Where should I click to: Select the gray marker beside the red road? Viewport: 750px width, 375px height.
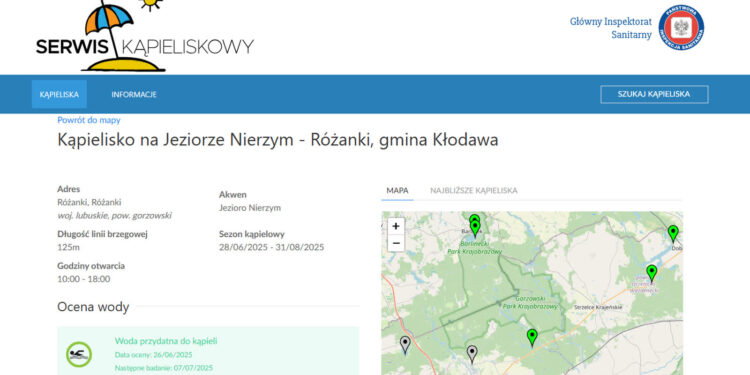point(405,344)
